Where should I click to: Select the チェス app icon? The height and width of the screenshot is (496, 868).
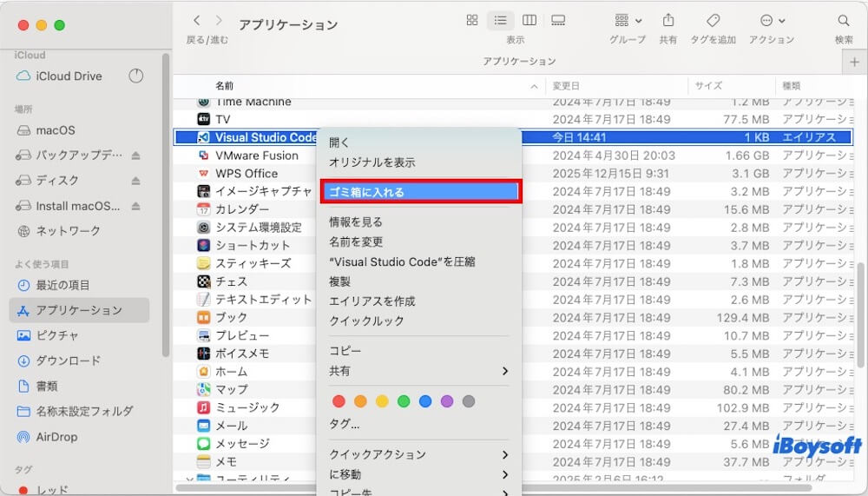coord(204,281)
